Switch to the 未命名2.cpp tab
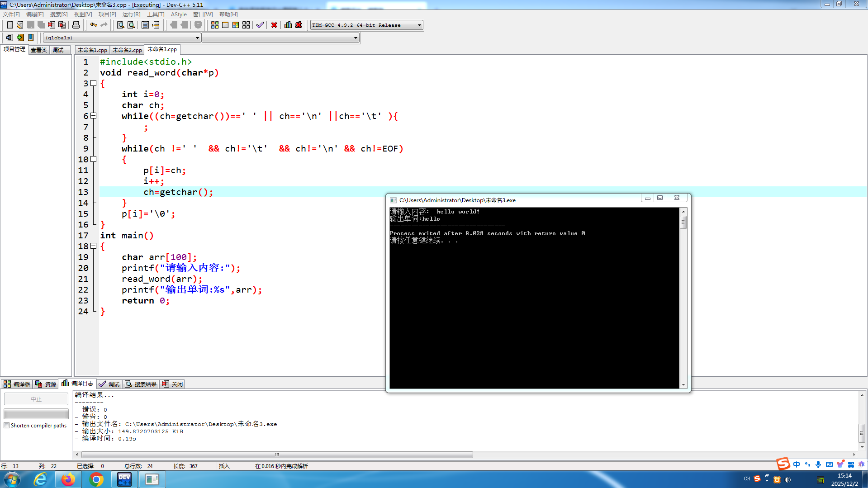The height and width of the screenshot is (488, 868). tap(127, 50)
